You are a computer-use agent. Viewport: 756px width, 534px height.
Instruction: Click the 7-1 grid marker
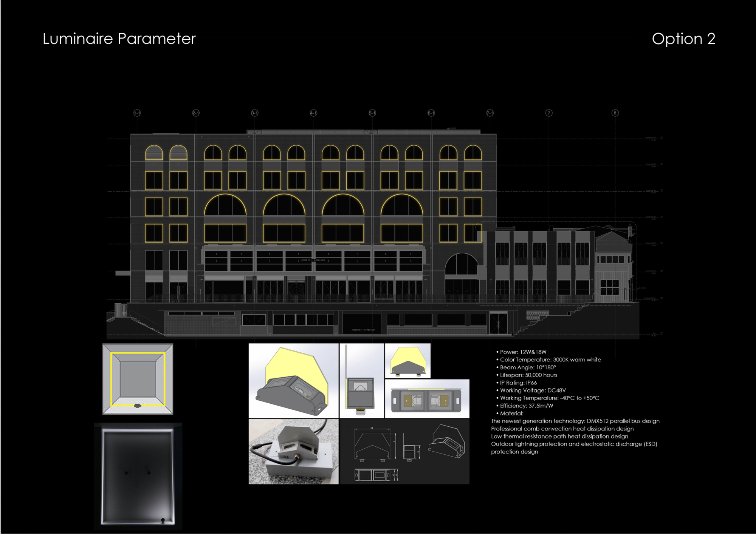[x=490, y=113]
